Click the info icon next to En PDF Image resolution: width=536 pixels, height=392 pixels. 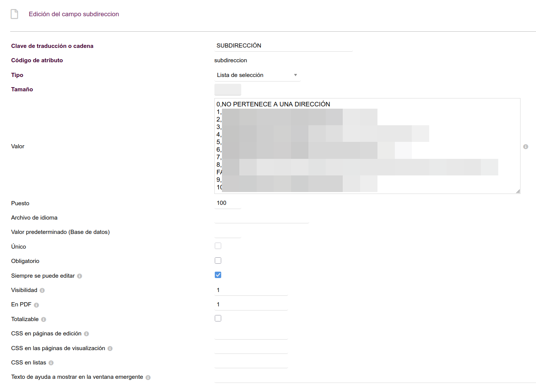[36, 305]
